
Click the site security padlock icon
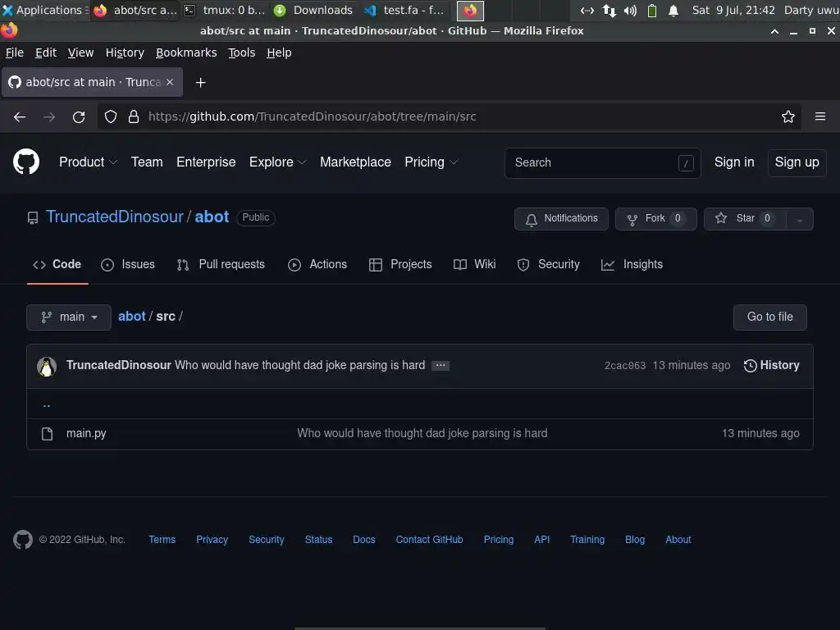click(134, 116)
